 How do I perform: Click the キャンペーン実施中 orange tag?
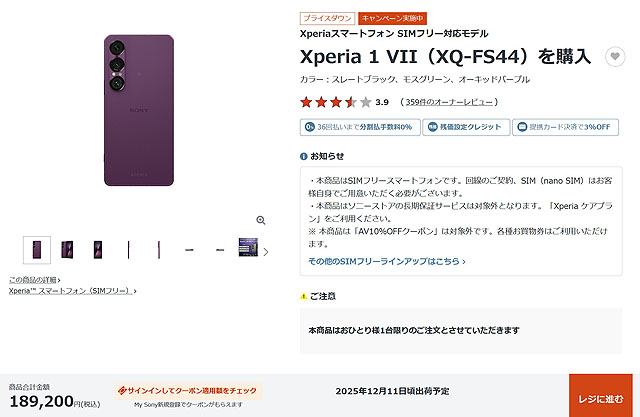392,18
